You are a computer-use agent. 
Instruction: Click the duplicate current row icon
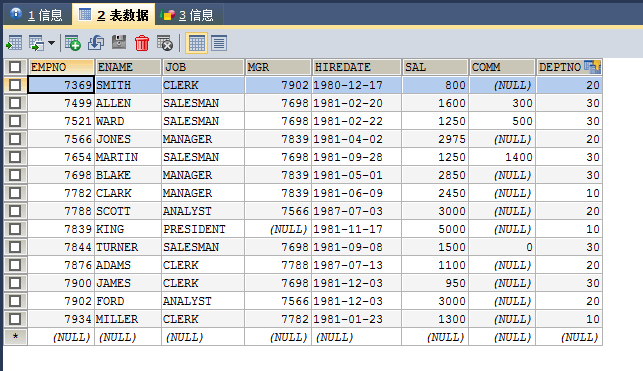pos(96,43)
